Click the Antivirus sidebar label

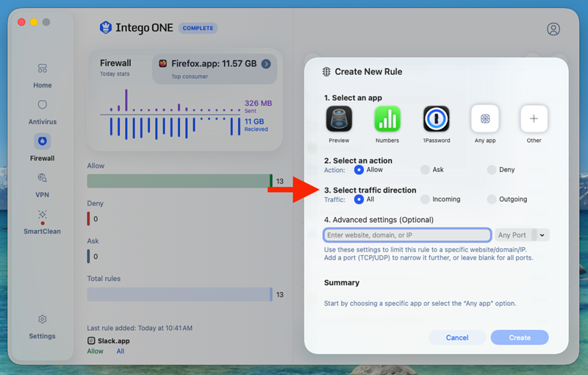(x=43, y=121)
